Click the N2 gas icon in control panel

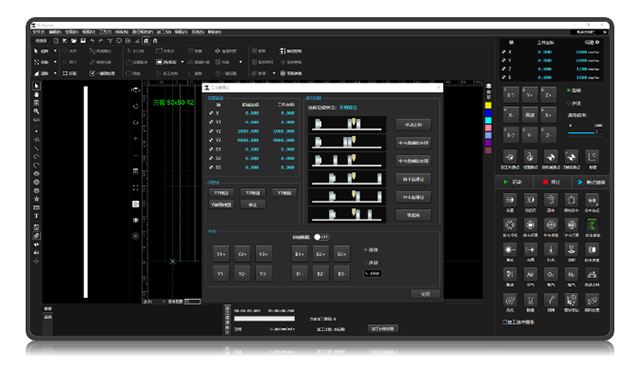(x=571, y=274)
